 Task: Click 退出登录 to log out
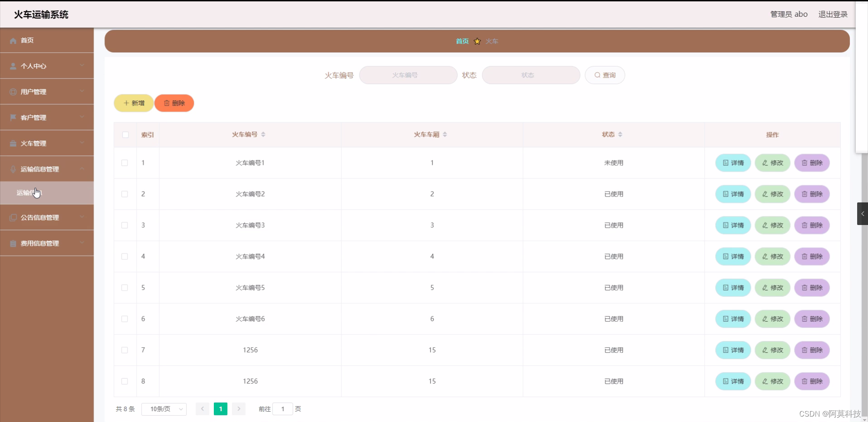coord(832,14)
